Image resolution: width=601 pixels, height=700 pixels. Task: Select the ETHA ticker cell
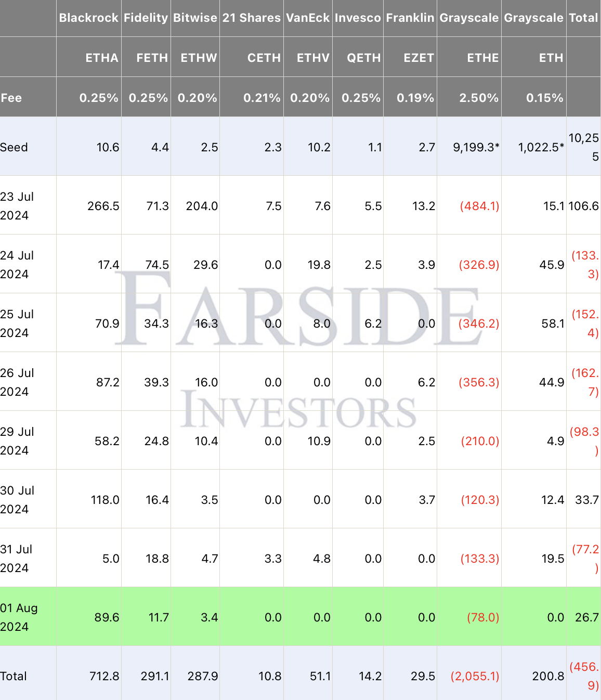(x=102, y=58)
